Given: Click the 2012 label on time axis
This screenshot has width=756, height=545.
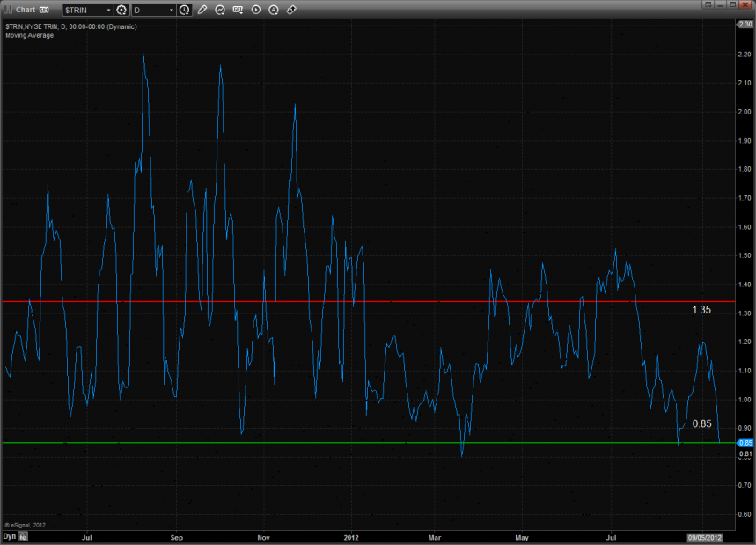Looking at the screenshot, I should click(351, 537).
